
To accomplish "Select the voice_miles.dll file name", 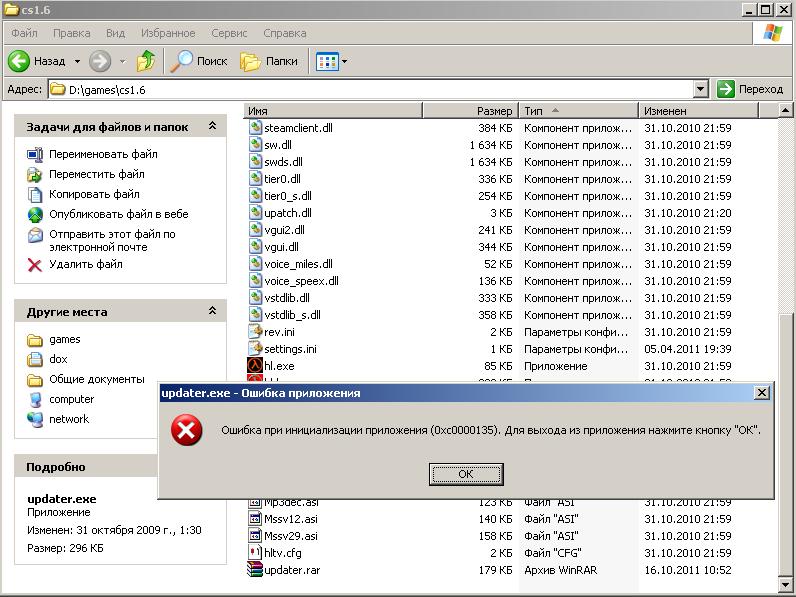I will click(298, 264).
